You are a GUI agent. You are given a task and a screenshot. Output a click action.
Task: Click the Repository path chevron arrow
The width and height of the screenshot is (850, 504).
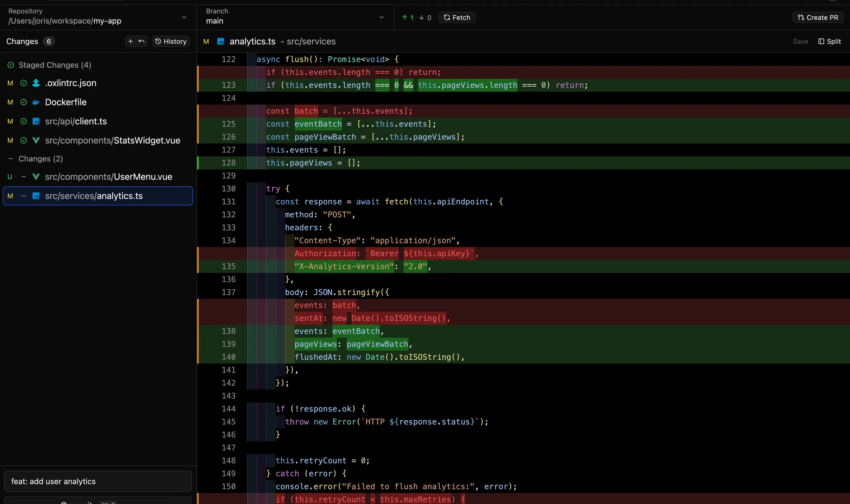pyautogui.click(x=184, y=17)
